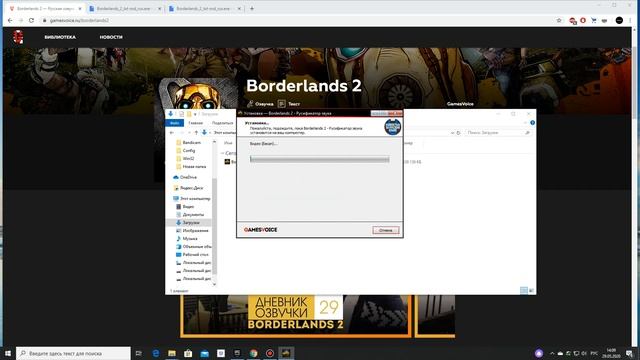Show hidden system tray icons
This screenshot has width=640, height=360.
(552, 353)
